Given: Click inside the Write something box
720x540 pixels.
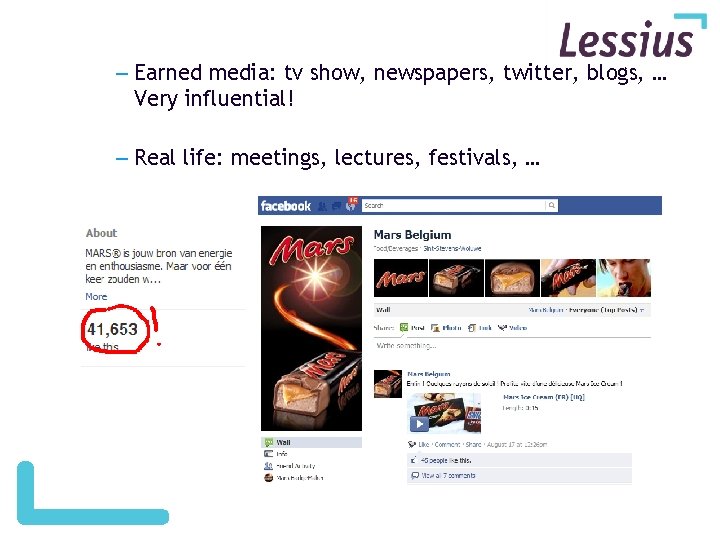Looking at the screenshot, I should [x=512, y=346].
